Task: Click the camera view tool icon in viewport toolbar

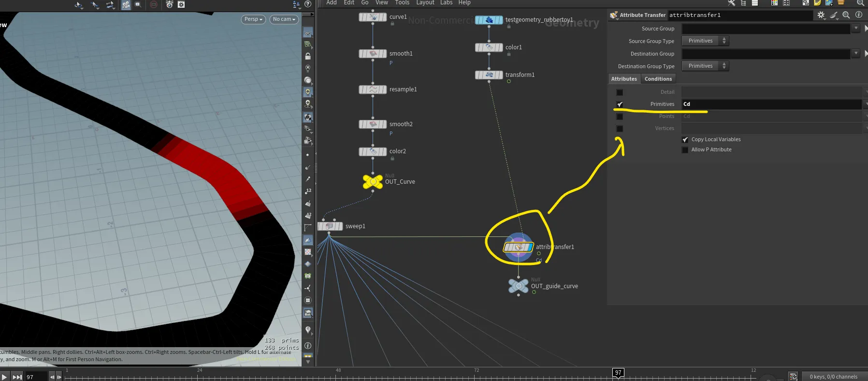Action: [x=126, y=5]
